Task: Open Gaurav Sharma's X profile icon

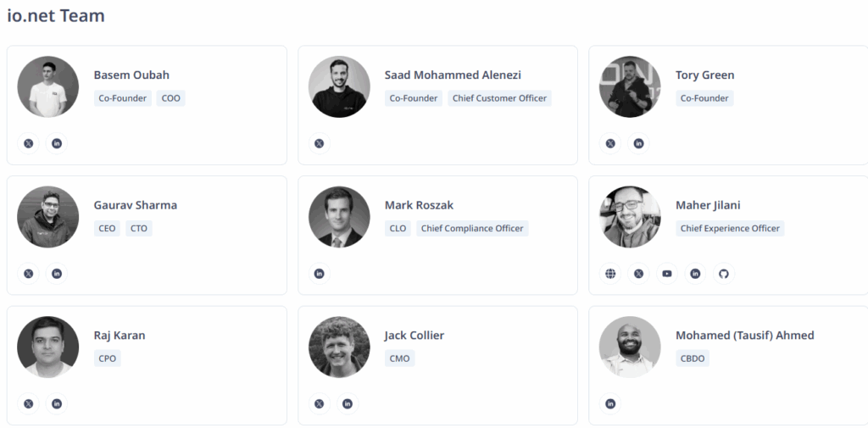Action: point(29,274)
